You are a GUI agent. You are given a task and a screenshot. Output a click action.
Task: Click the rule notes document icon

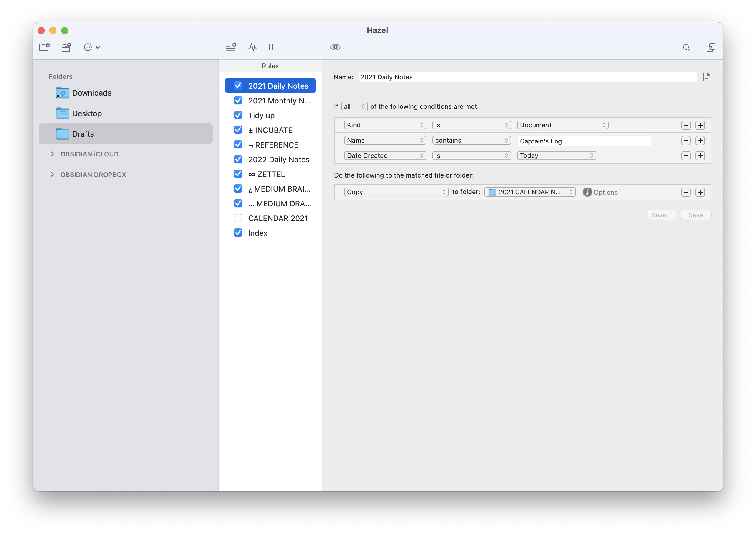click(706, 77)
